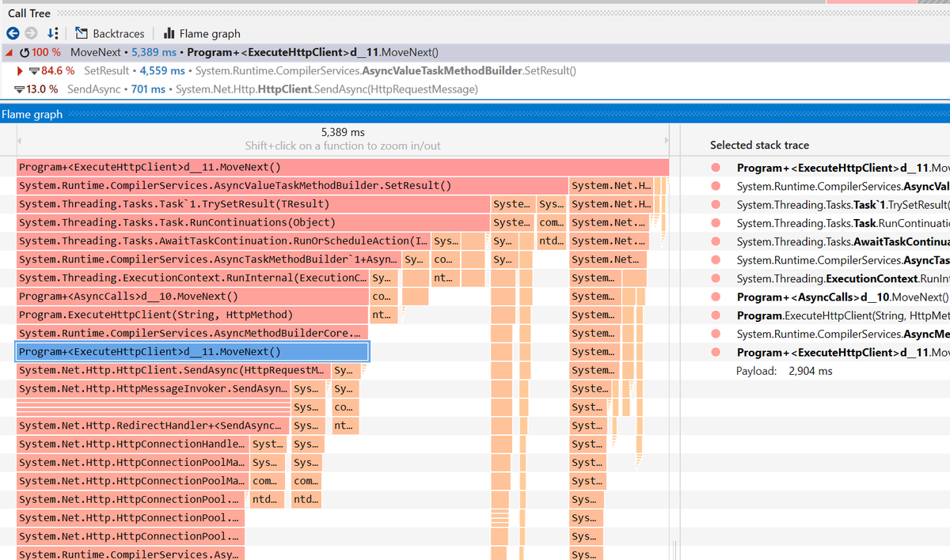Click the grayed-out forward navigation arrow
Screen dimensions: 950x560
pos(31,33)
